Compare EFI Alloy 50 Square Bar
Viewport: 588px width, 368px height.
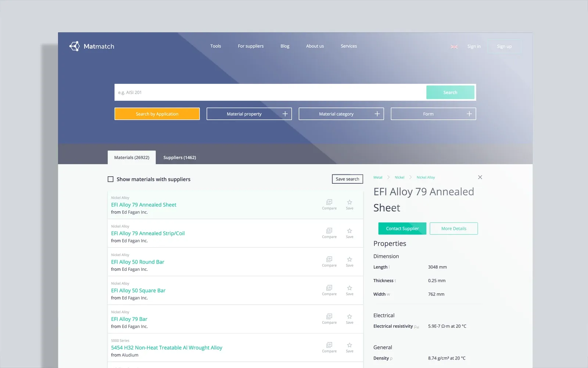(329, 290)
